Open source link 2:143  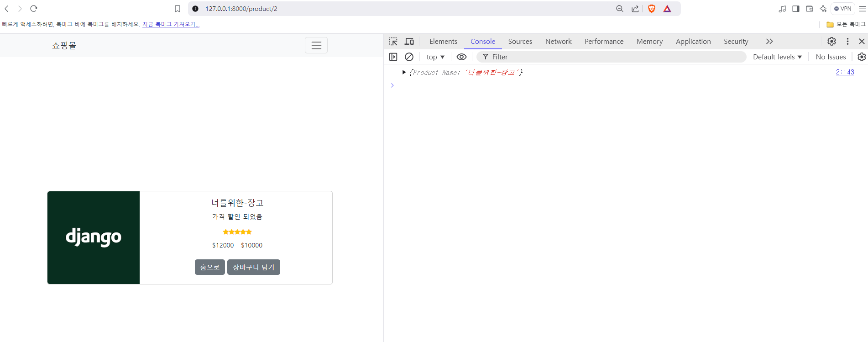click(845, 72)
